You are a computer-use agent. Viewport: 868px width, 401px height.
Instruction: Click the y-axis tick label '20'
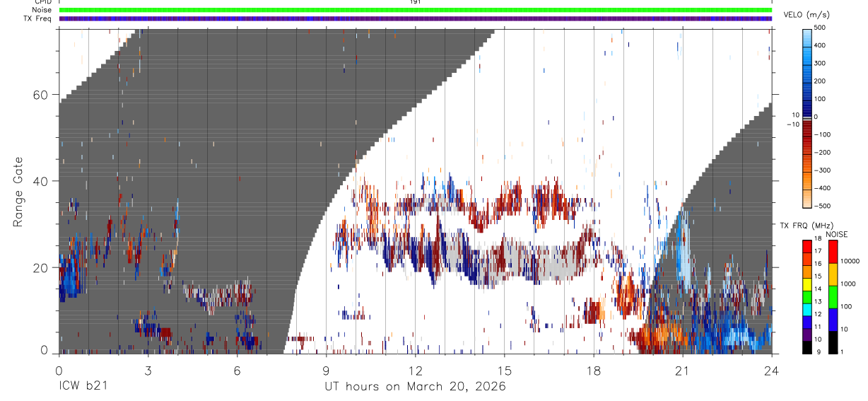pyautogui.click(x=42, y=267)
